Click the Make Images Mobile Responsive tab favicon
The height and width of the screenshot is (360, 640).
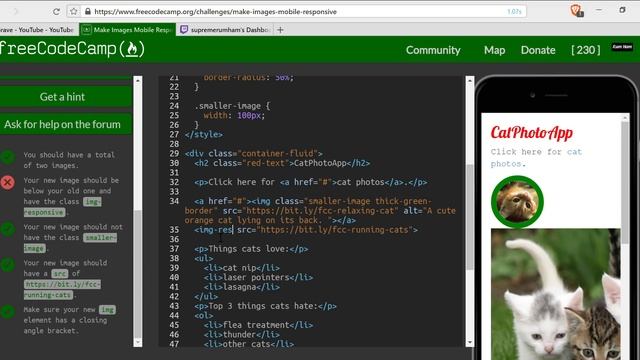86,29
